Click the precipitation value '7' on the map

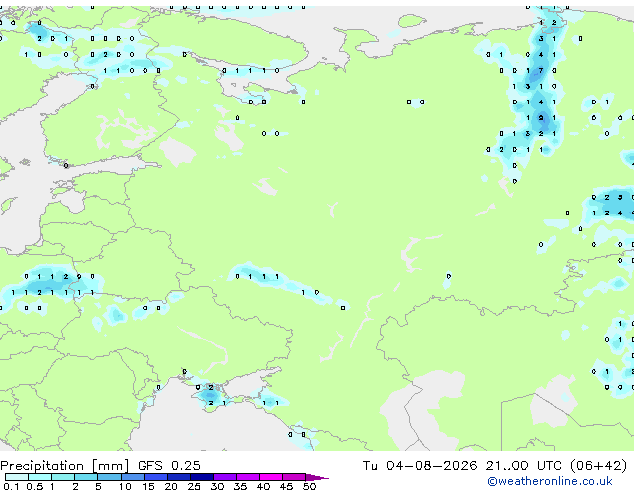(541, 70)
